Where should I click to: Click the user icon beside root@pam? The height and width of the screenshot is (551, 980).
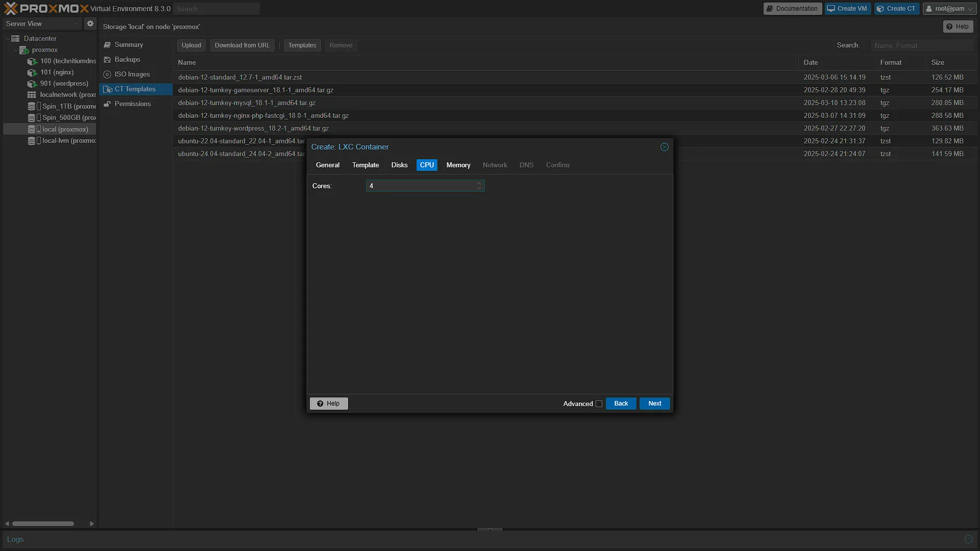pos(929,9)
